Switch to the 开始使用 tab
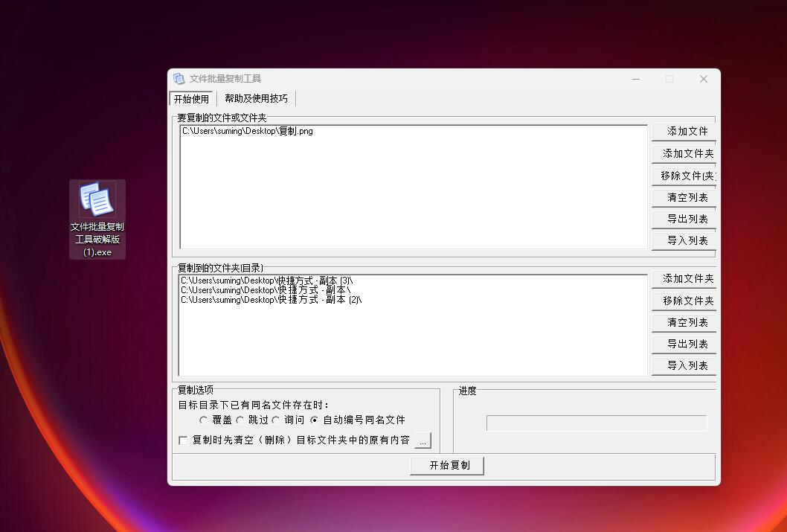787x532 pixels. [x=191, y=99]
